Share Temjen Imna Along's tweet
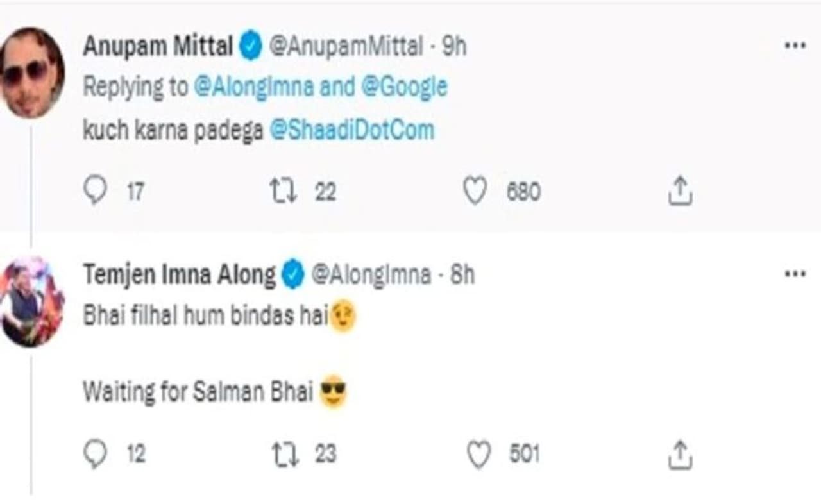821x504 pixels. (679, 454)
